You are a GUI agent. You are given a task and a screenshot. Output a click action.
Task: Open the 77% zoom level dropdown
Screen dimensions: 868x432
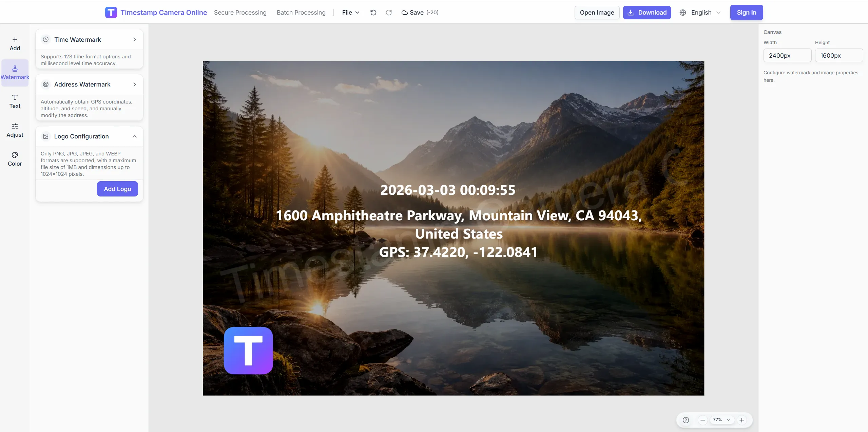pyautogui.click(x=721, y=420)
